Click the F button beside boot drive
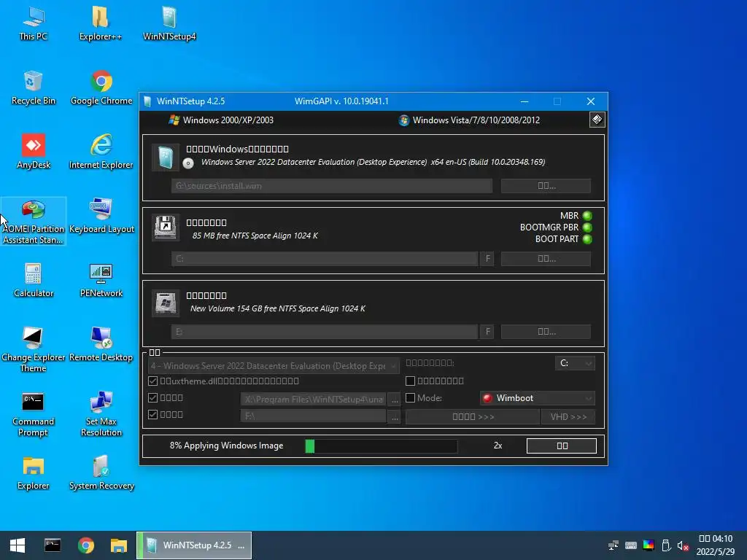Screen dimensions: 747x560 pos(487,259)
